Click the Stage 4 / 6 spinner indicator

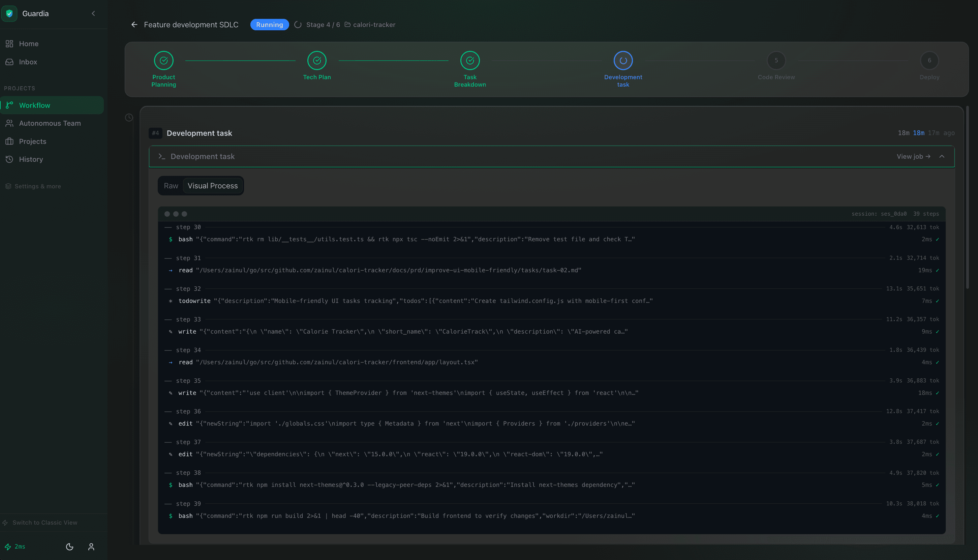click(298, 25)
